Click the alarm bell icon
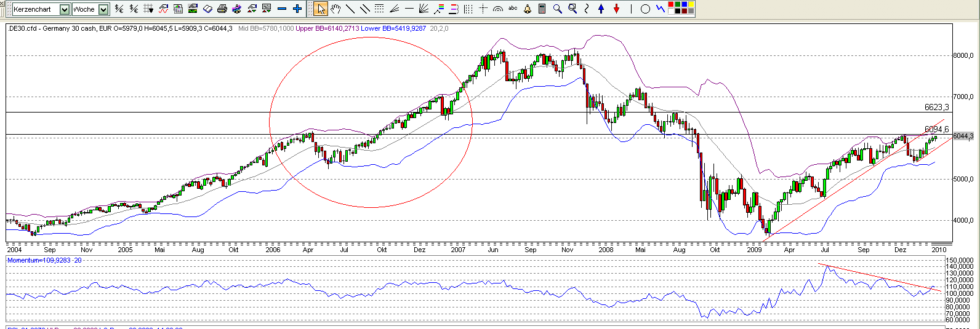The image size is (980, 329). pyautogui.click(x=527, y=9)
